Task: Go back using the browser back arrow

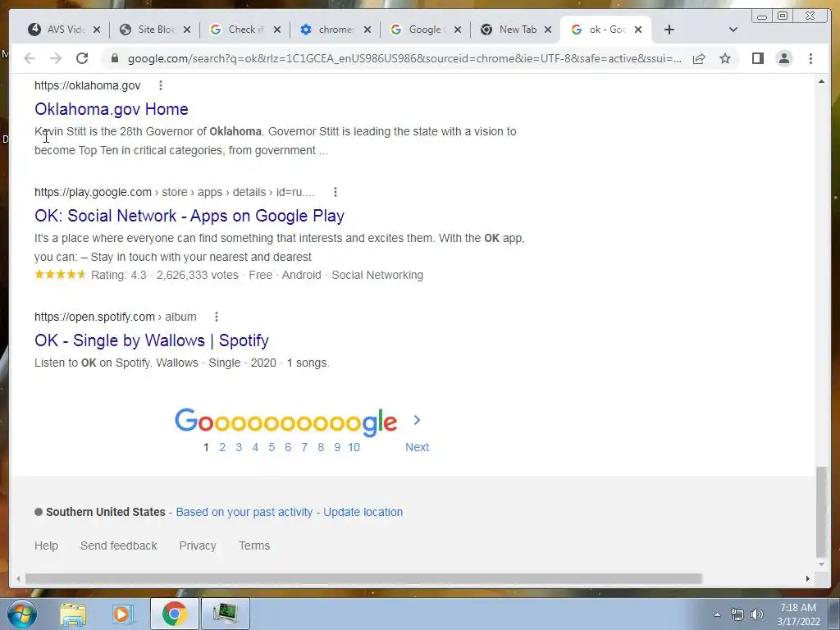Action: coord(30,58)
